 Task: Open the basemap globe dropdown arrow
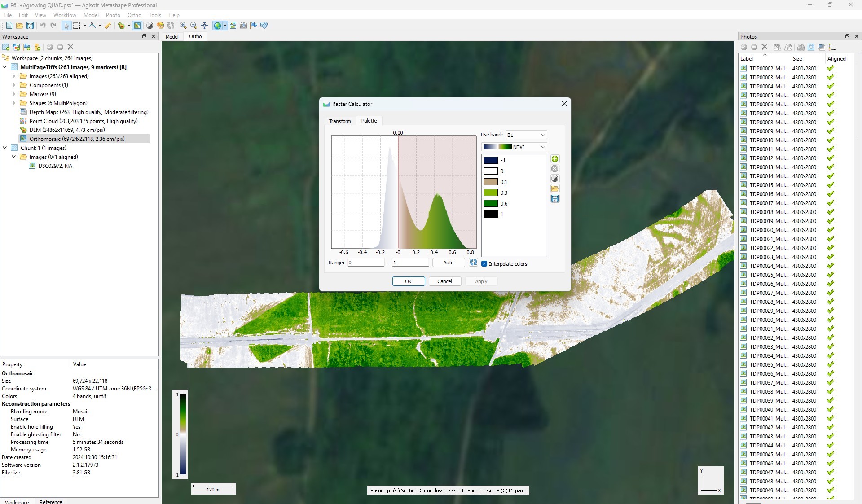click(225, 26)
